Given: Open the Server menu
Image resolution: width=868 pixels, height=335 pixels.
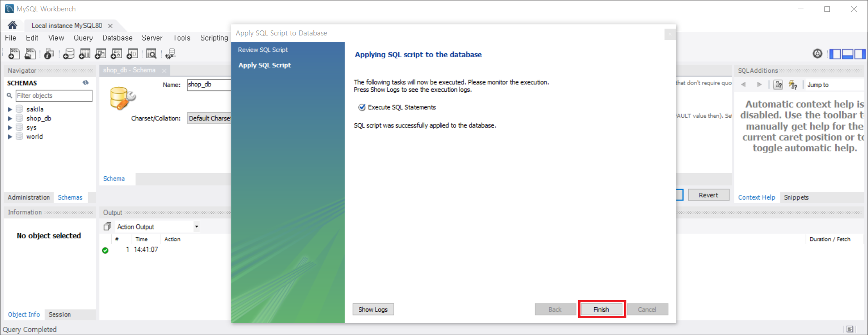Looking at the screenshot, I should (152, 38).
